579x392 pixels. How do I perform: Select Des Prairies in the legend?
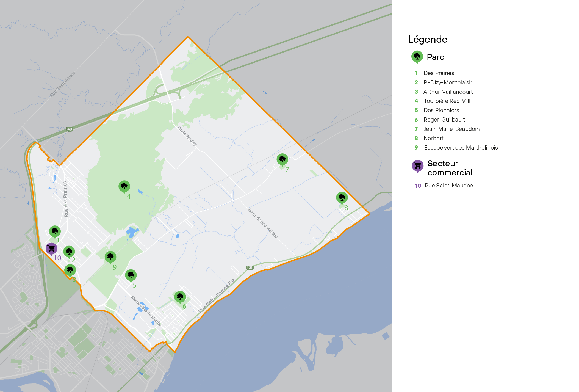click(x=439, y=73)
